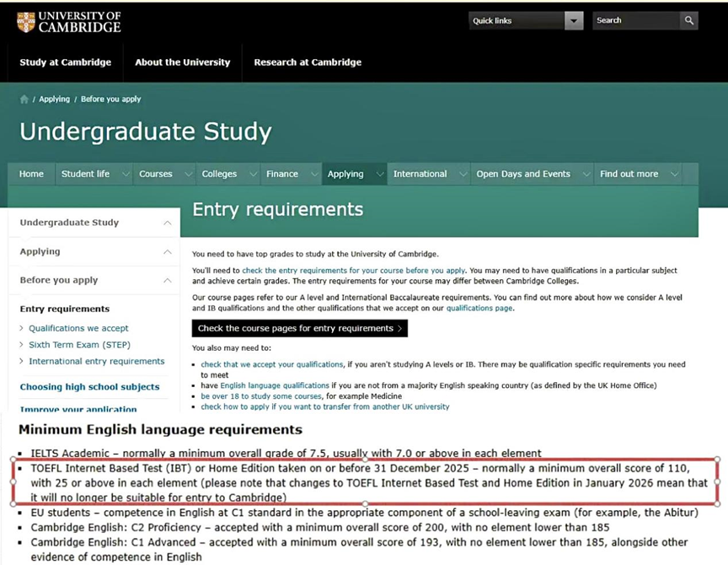728x565 pixels.
Task: Select the Colleges navigation tab
Action: [219, 175]
